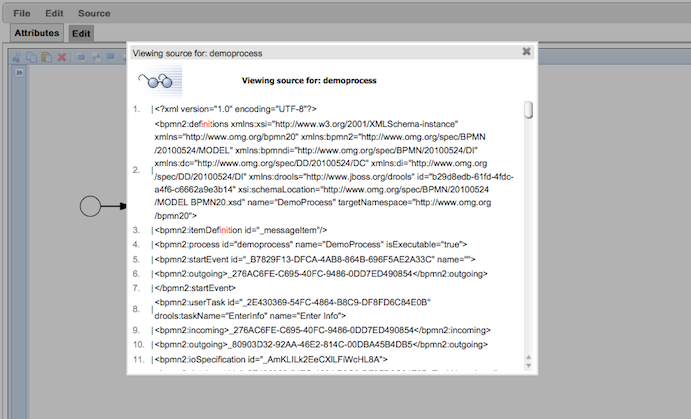The width and height of the screenshot is (691, 419).
Task: Click the 'bpmn2:outgoing' _80903D32 source line
Action: pos(321,345)
